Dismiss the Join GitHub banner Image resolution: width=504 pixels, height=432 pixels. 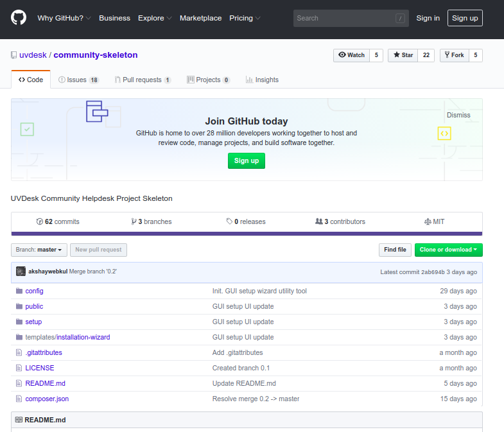tap(458, 115)
